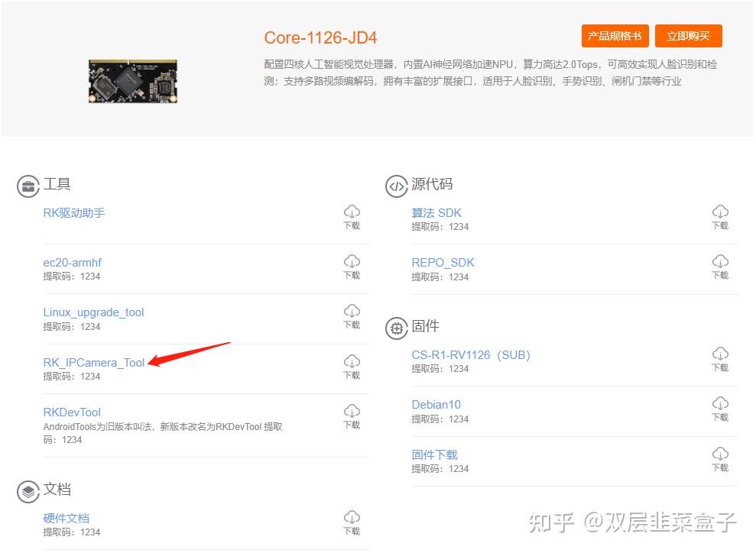Download REPO_SDK via its cloud icon
756x553 pixels.
click(720, 261)
